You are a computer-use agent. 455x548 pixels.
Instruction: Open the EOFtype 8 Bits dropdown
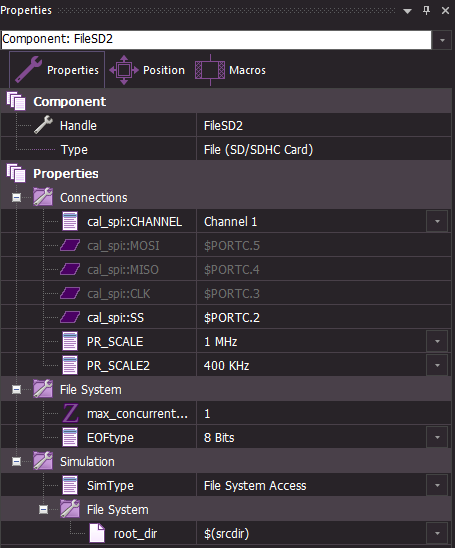tap(437, 437)
